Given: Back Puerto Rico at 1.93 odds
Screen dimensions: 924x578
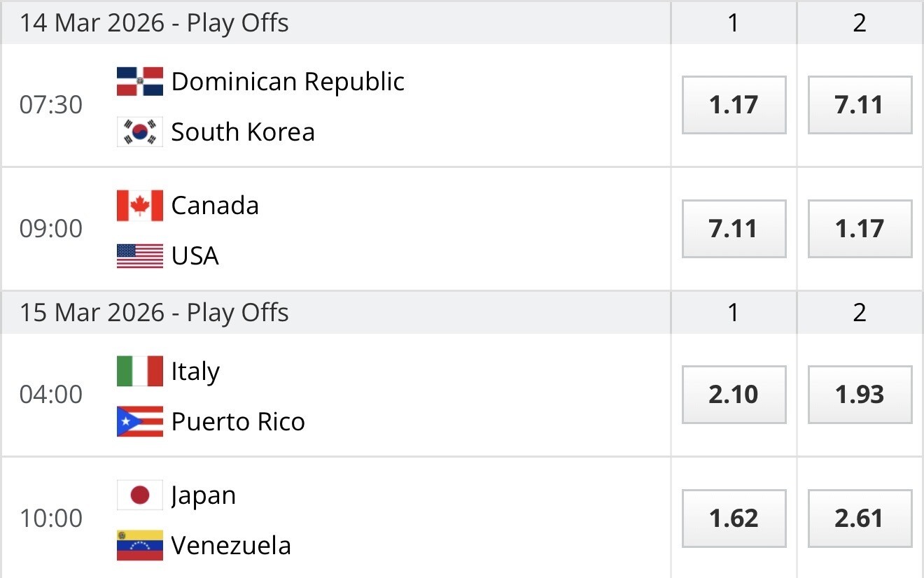Looking at the screenshot, I should point(860,395).
